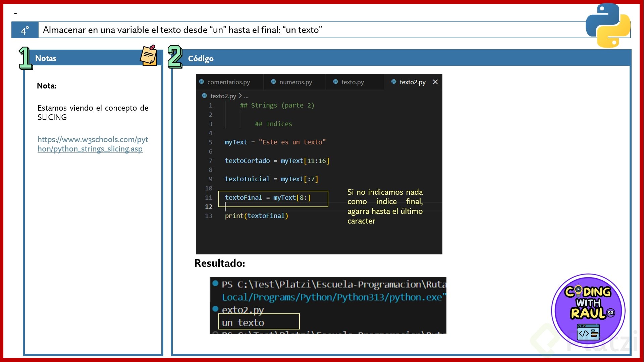Click the 'un texto' terminal output
This screenshot has height=362, width=644.
243,322
